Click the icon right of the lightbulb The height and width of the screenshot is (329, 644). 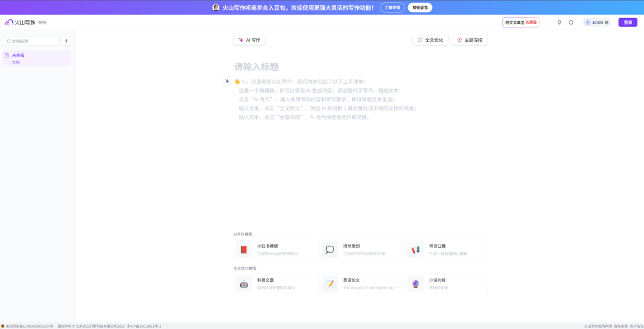click(x=571, y=23)
